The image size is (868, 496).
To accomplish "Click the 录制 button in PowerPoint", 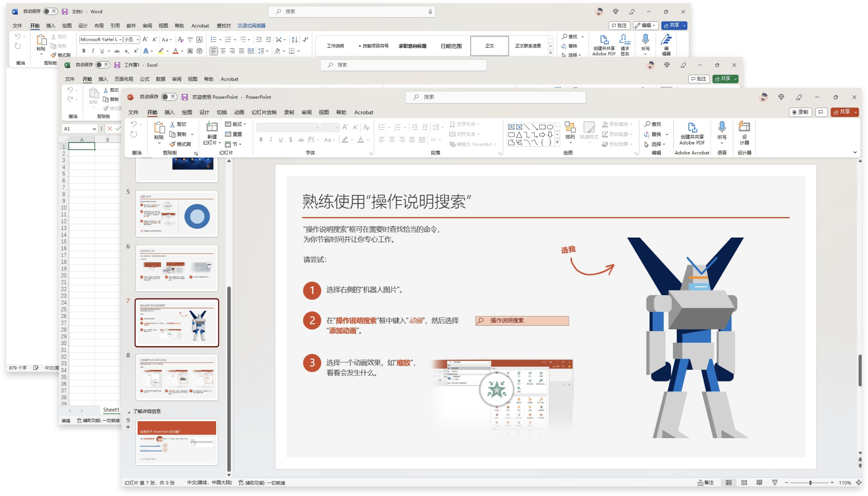I will [800, 112].
